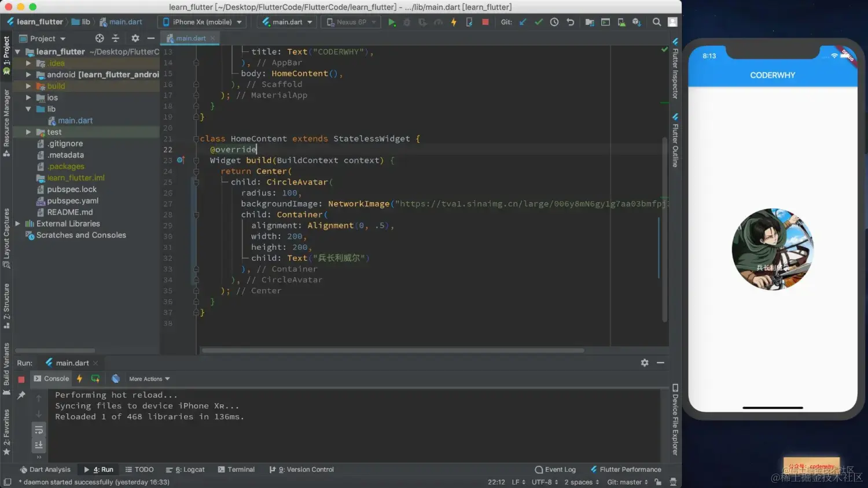Collapse all in Project panel header
868x488 pixels.
pyautogui.click(x=115, y=38)
